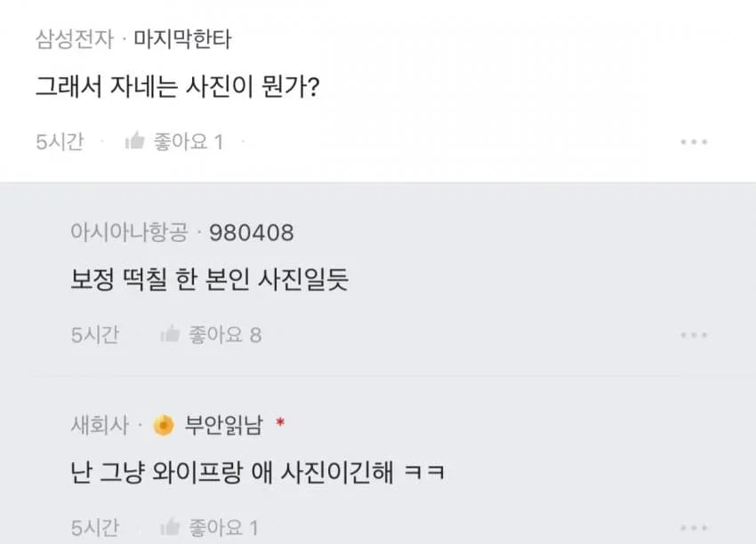
Task: Open the three-dot menu on 980408's reply
Action: [x=693, y=335]
